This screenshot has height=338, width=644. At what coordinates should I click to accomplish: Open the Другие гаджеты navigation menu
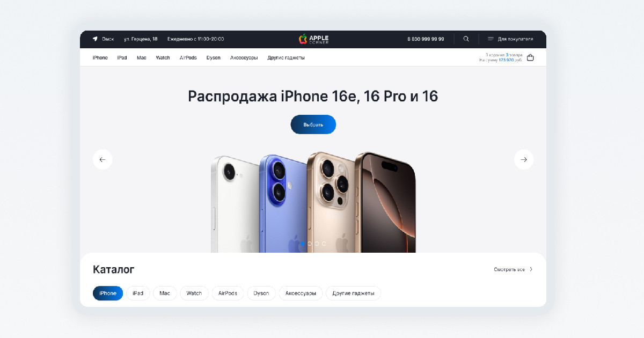coord(286,58)
